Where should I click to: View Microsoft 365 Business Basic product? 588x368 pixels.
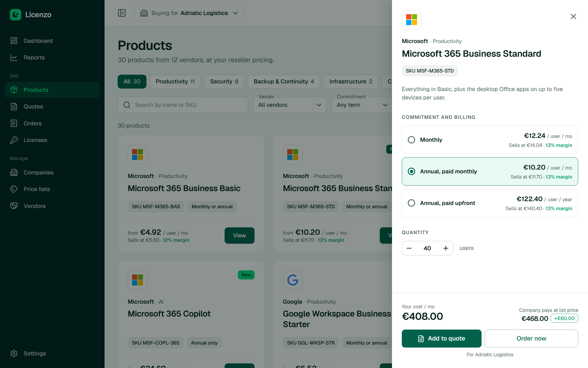tap(240, 236)
